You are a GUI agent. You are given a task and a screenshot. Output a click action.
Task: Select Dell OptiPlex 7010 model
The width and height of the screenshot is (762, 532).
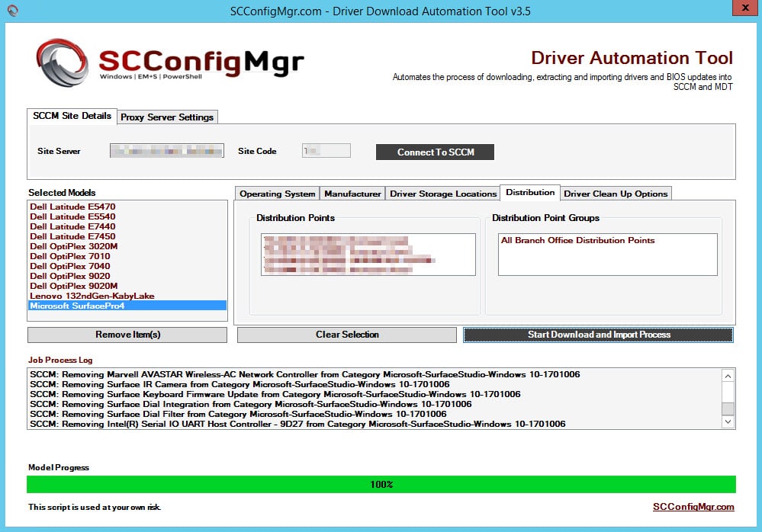(x=127, y=256)
